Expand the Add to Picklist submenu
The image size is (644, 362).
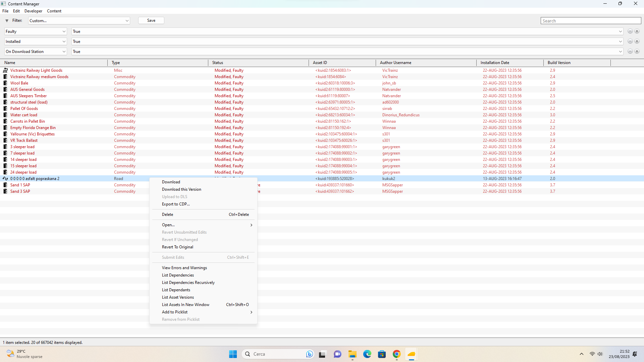[203, 312]
